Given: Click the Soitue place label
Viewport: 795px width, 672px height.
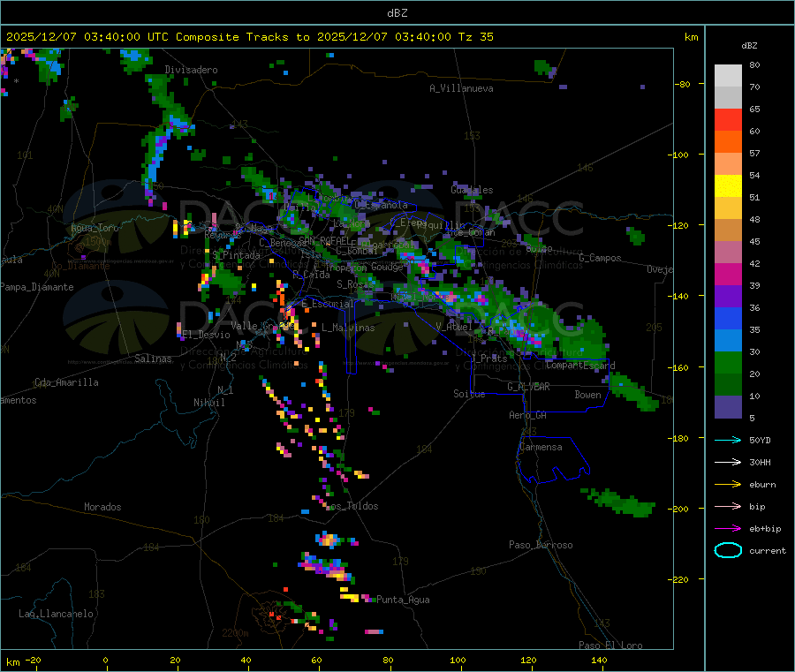Looking at the screenshot, I should pos(469,394).
